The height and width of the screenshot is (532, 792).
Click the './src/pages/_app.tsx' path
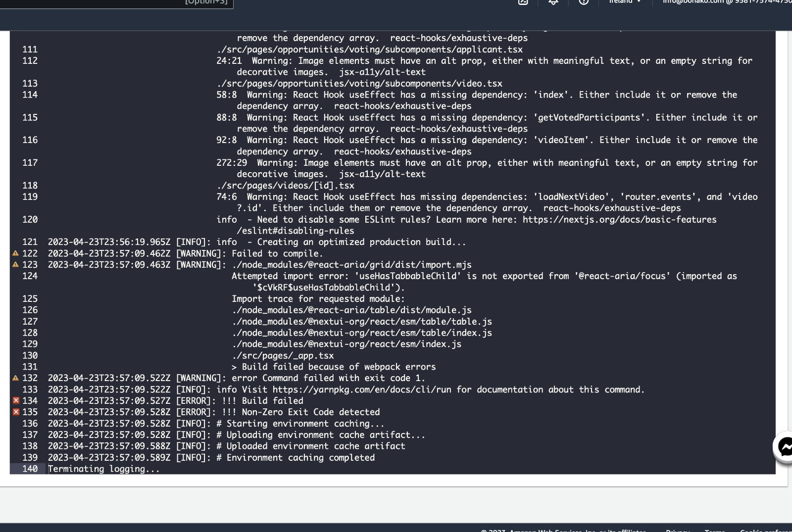pos(283,355)
